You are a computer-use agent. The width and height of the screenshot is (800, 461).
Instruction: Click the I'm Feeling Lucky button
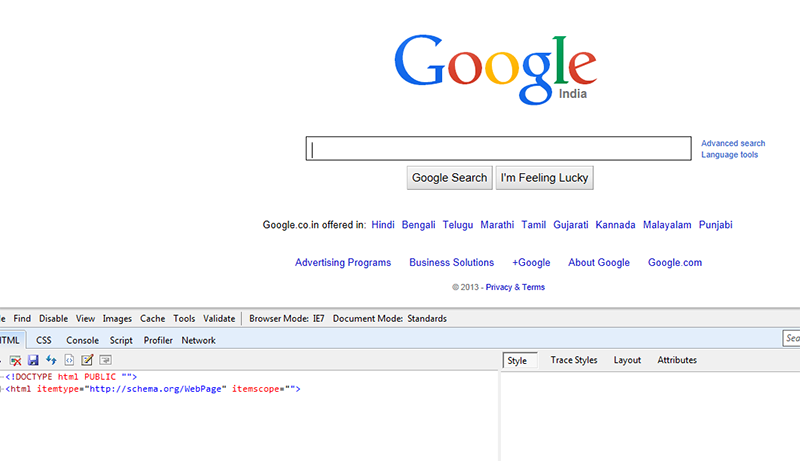coord(544,177)
